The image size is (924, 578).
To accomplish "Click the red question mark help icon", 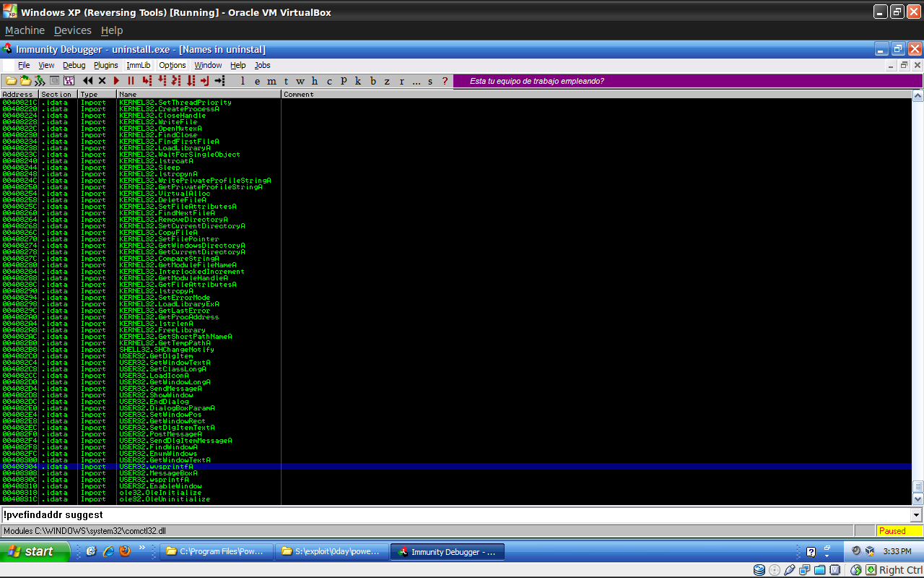I will click(x=445, y=81).
